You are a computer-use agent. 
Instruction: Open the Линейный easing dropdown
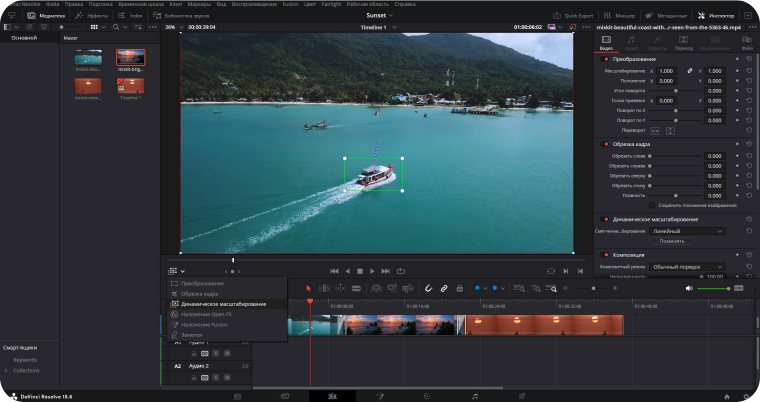pyautogui.click(x=689, y=231)
